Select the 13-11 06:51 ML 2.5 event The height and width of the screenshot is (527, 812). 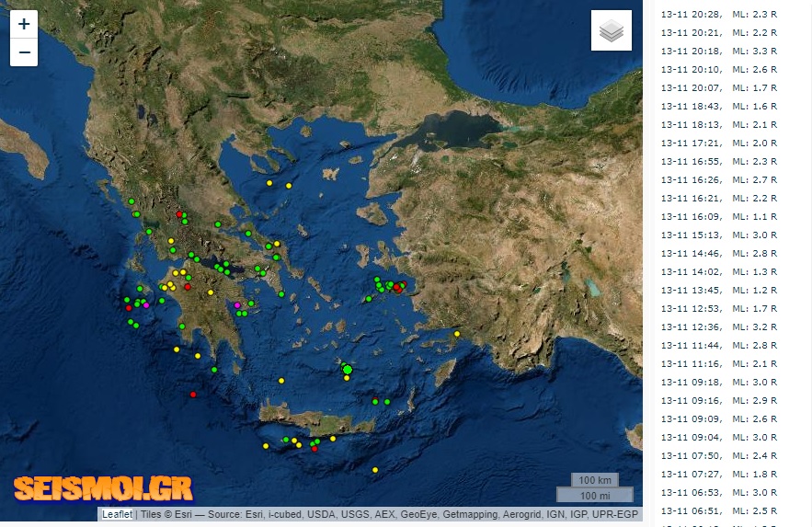click(718, 510)
